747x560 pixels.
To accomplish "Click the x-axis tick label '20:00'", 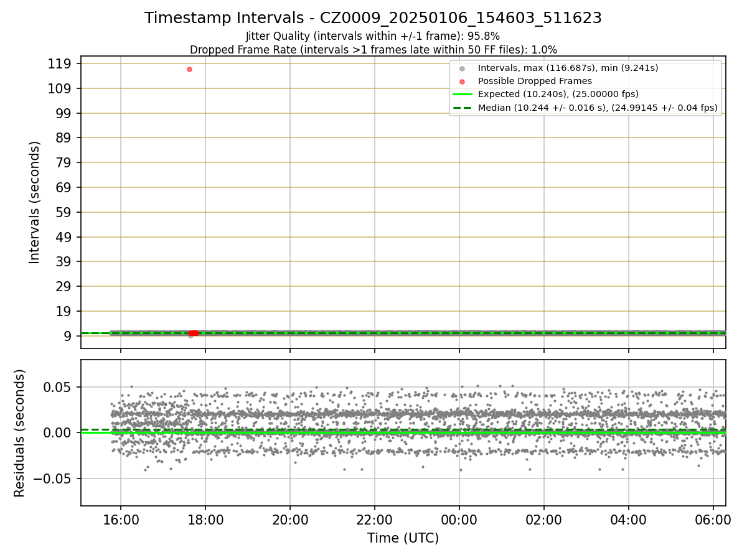I will tap(290, 519).
